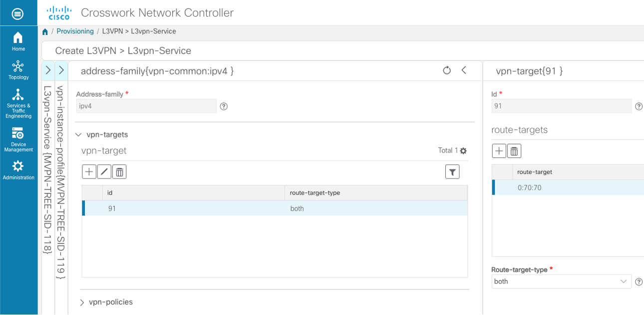Refresh the address-family panel
The height and width of the screenshot is (315, 644).
tap(447, 70)
